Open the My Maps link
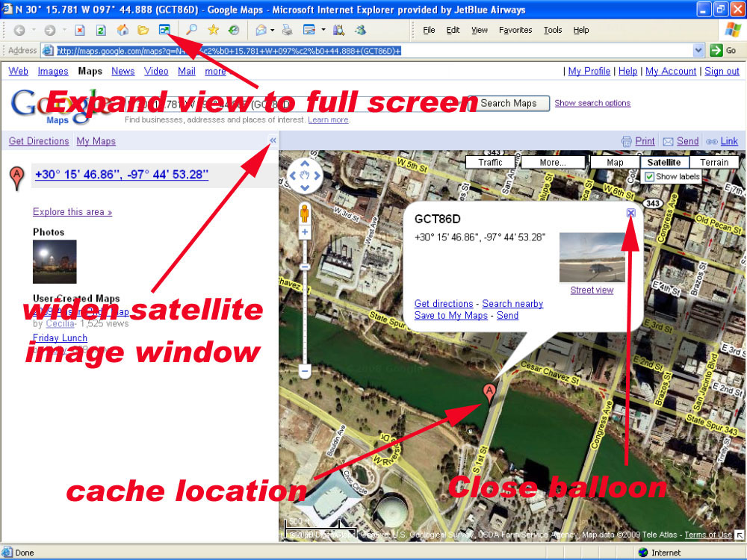This screenshot has width=747, height=560. [x=96, y=141]
